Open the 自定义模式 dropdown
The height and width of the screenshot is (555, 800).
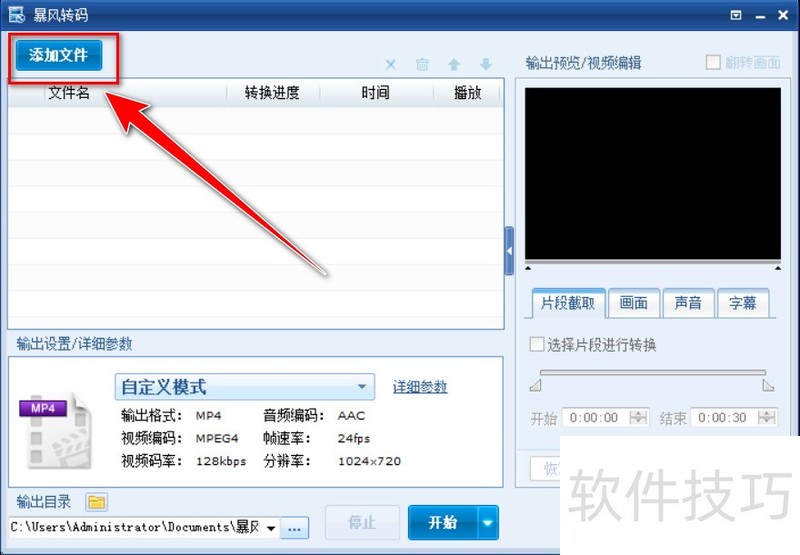point(244,387)
